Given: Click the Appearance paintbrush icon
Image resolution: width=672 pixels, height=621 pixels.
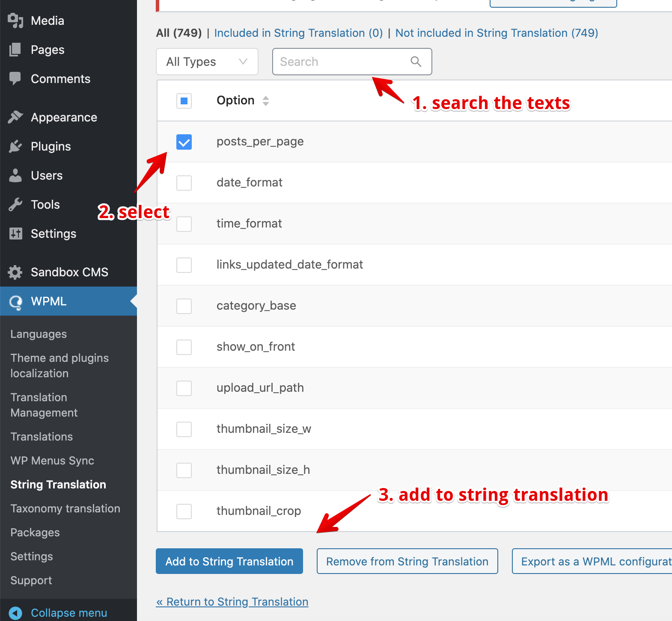Looking at the screenshot, I should coord(15,117).
